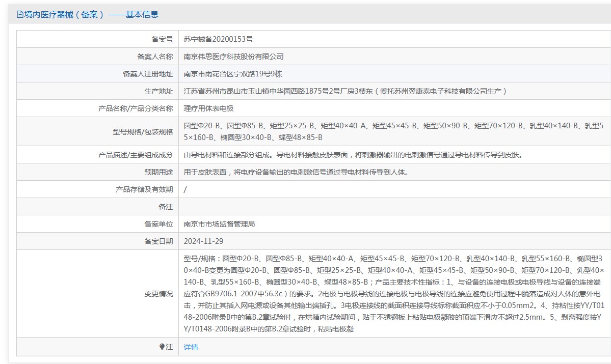611x364 pixels.
Task: Click the lightbulb icon next to 注
Action: [x=162, y=347]
